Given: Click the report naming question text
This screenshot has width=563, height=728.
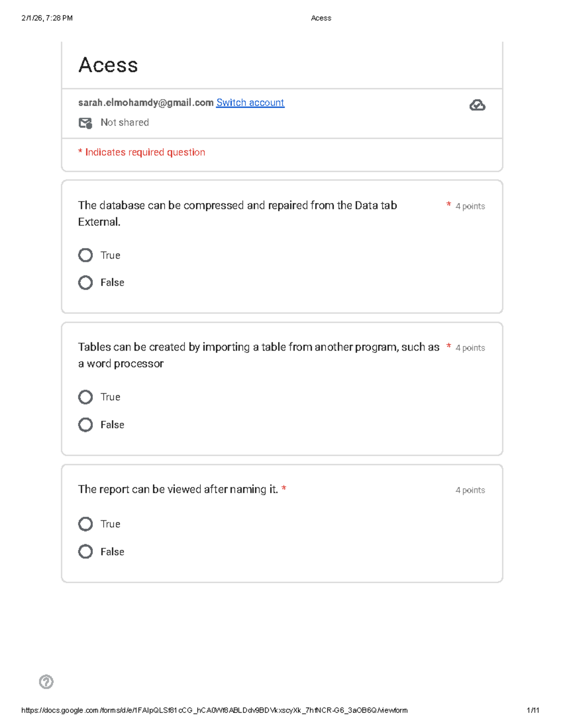Looking at the screenshot, I should pos(178,489).
